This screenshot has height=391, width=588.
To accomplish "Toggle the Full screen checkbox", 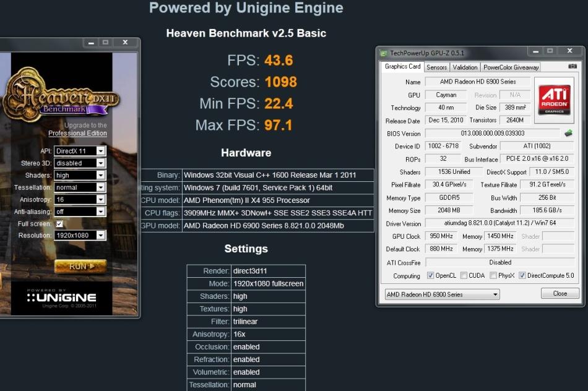I will pos(59,224).
